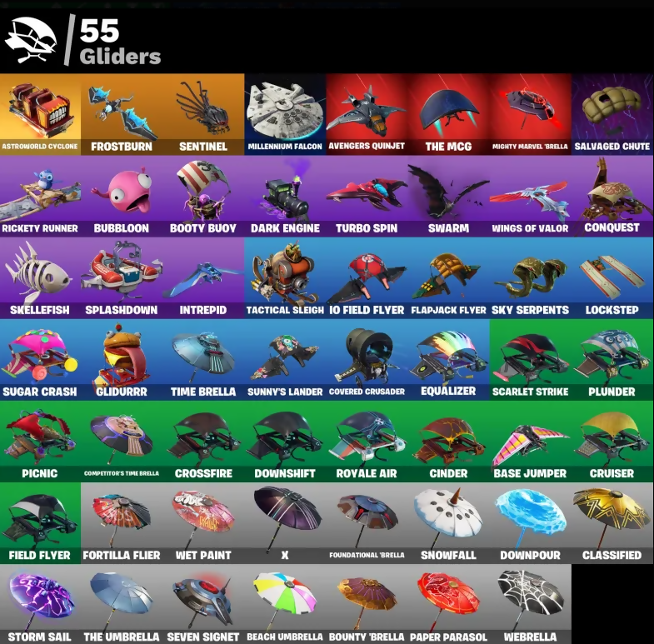Image resolution: width=654 pixels, height=644 pixels.
Task: Select the Millennium Falcon glider
Action: coord(285,114)
